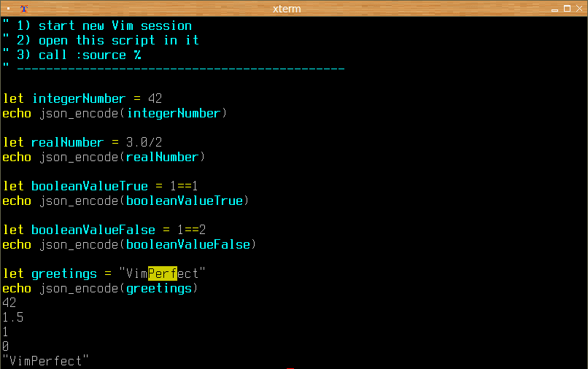Click the 1==2 comparison expression
The image size is (588, 369).
click(x=192, y=230)
